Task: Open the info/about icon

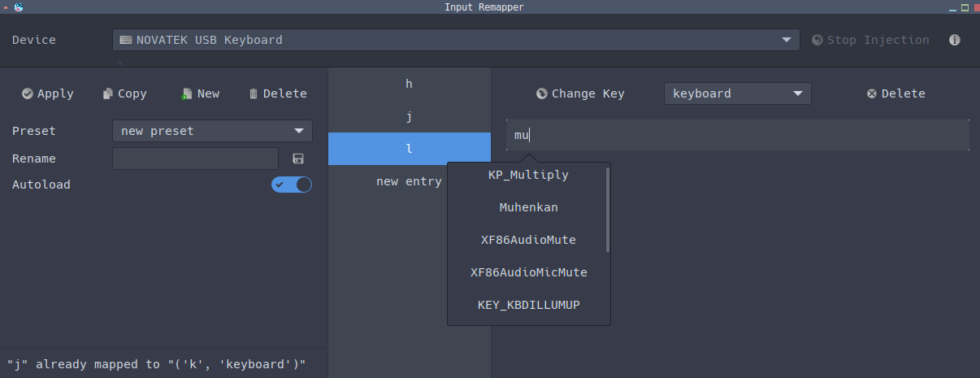Action: [x=955, y=40]
